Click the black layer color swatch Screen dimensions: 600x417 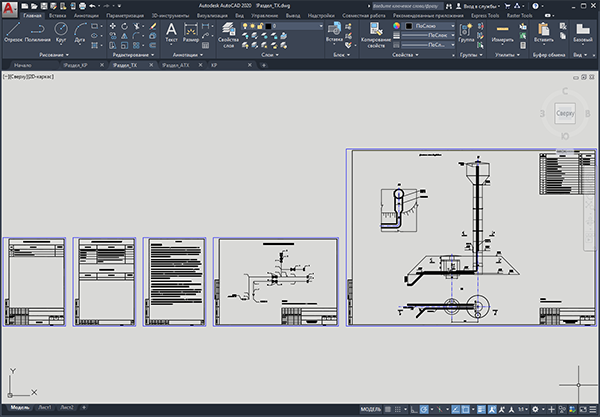(268, 26)
